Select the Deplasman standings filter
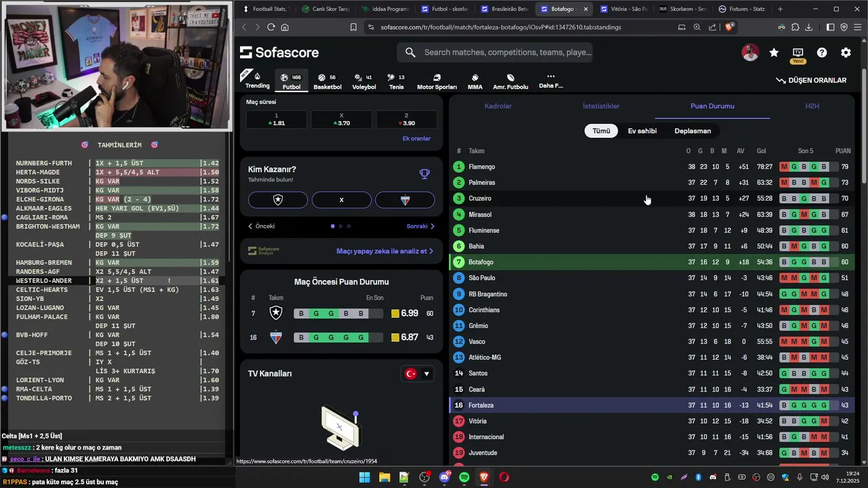Screen dimensions: 868x488 [x=692, y=131]
